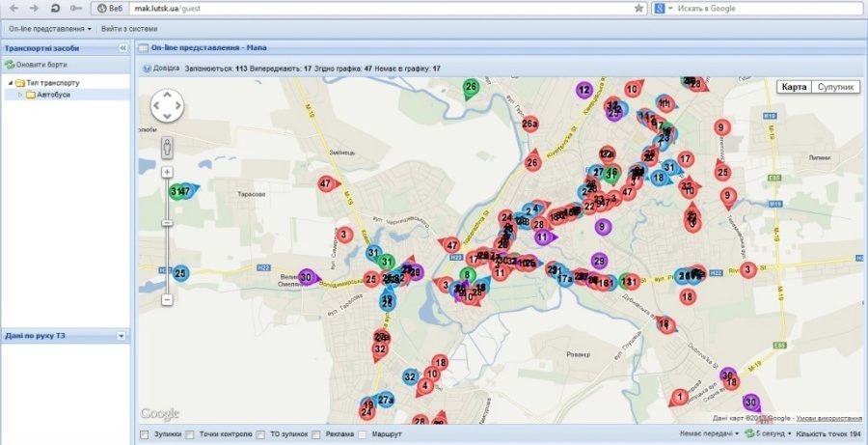Viewport: 868px width, 445px height.
Task: Select the Street View pegman icon
Action: pos(168,149)
